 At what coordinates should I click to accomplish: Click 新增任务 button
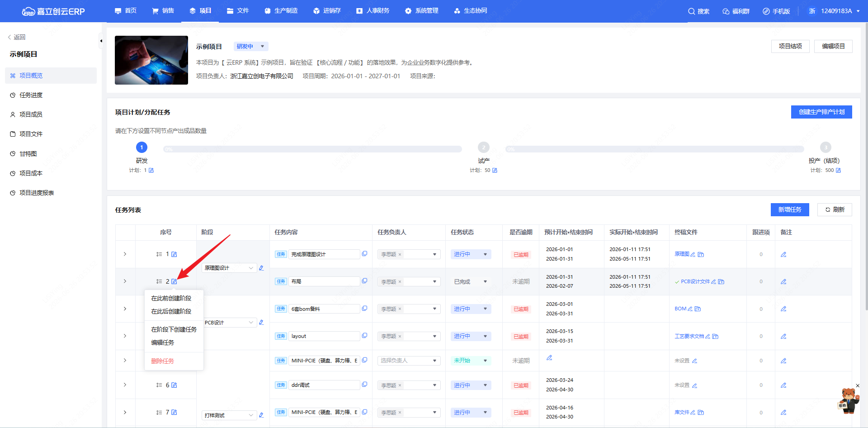pos(790,209)
